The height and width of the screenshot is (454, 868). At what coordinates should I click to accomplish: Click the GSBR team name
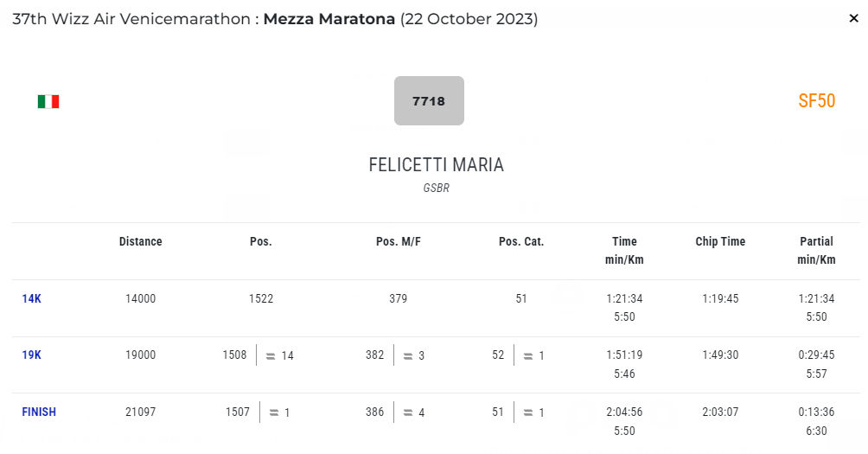(x=436, y=188)
